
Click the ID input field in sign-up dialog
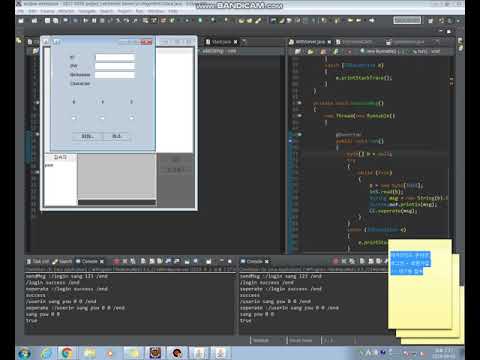(115, 57)
